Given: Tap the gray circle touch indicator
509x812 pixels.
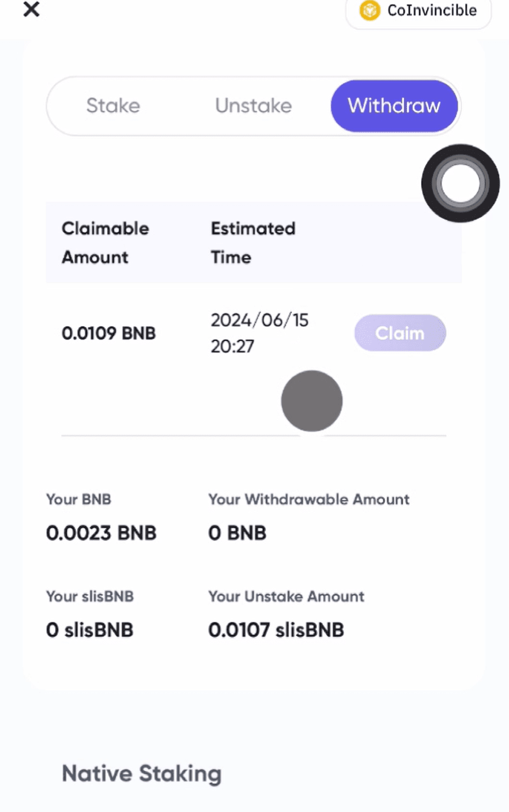Looking at the screenshot, I should [x=312, y=401].
